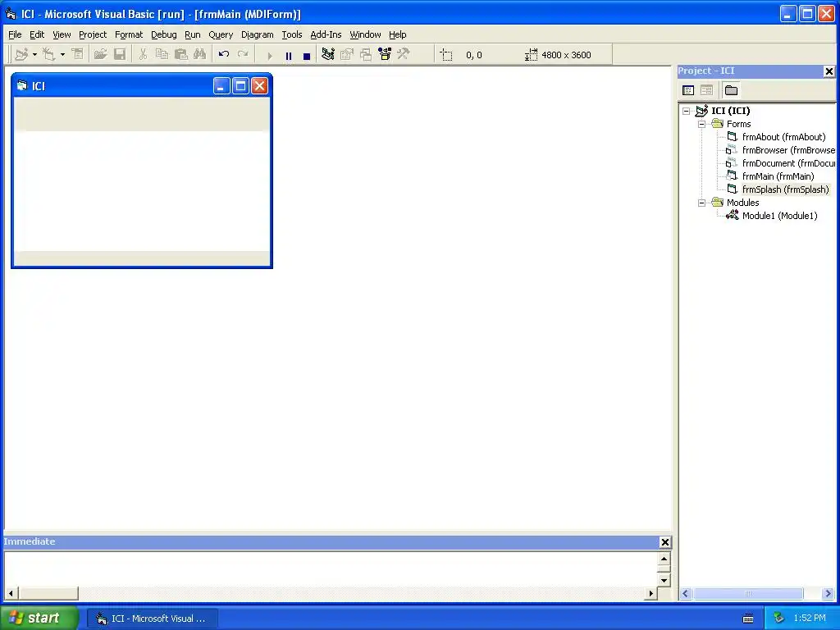Screen dimensions: 840x630
Task: Open the Query menu
Action: [x=221, y=34]
